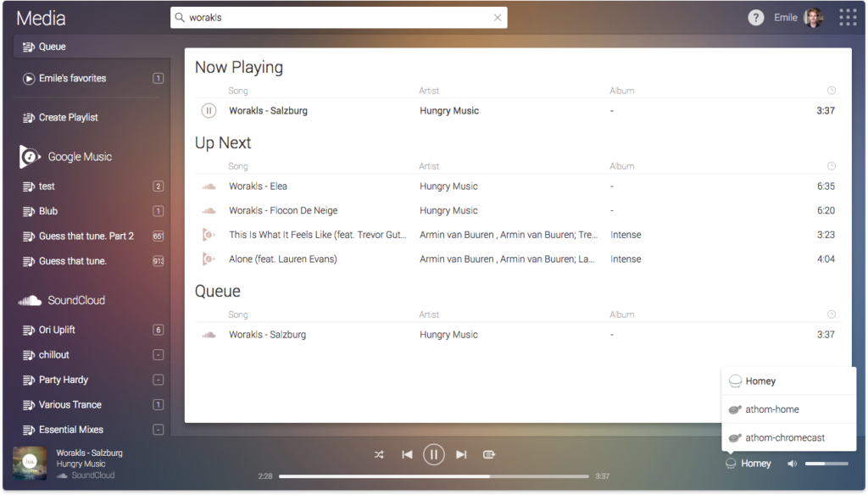Click the Ori Uplift count badge
The image size is (868, 495).
tap(159, 330)
